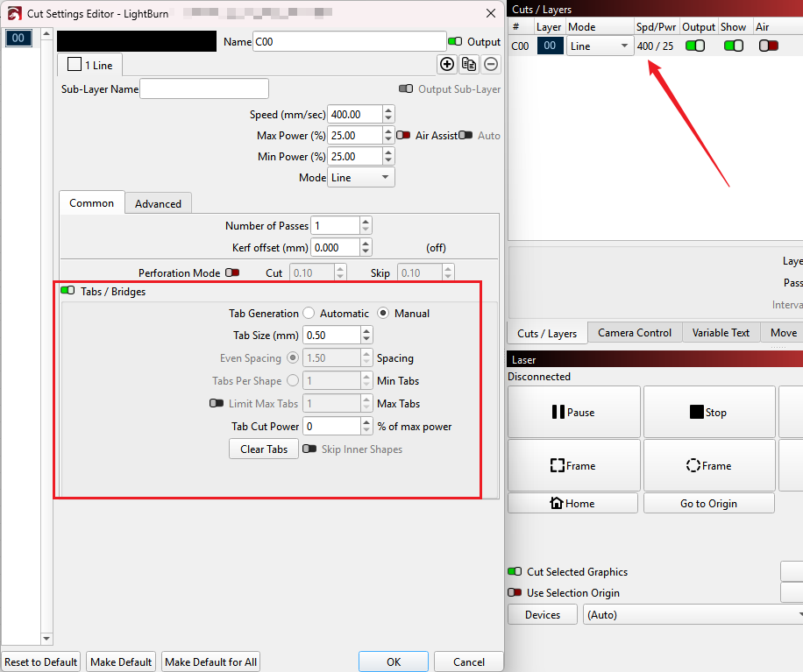803x672 pixels.
Task: Toggle the Show switch for layer C00
Action: pyautogui.click(x=733, y=46)
